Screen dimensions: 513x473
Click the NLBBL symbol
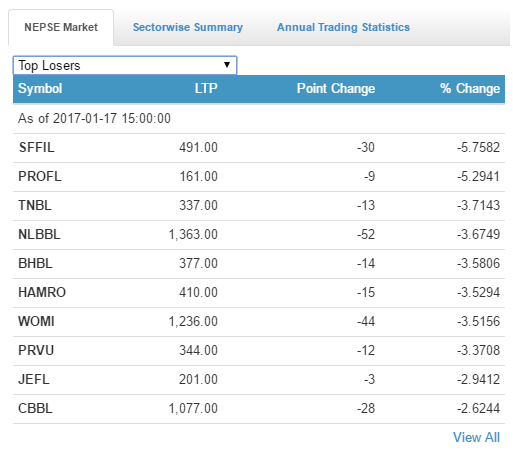(39, 234)
